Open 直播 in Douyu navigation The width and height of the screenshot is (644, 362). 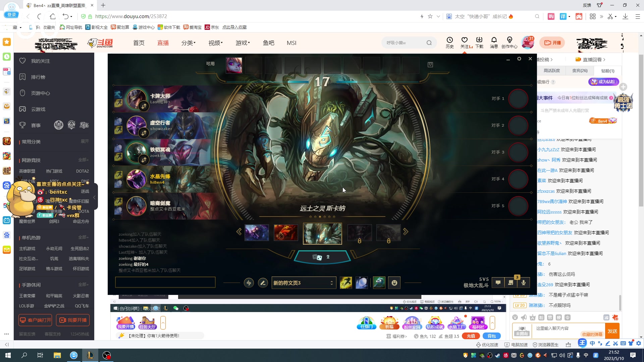coord(163,43)
